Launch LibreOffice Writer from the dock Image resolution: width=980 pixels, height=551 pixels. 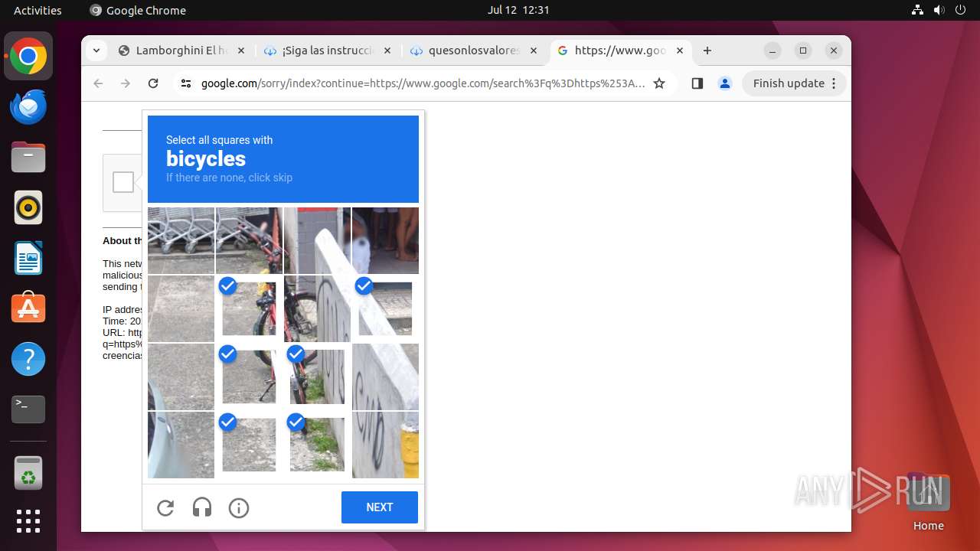pyautogui.click(x=28, y=258)
